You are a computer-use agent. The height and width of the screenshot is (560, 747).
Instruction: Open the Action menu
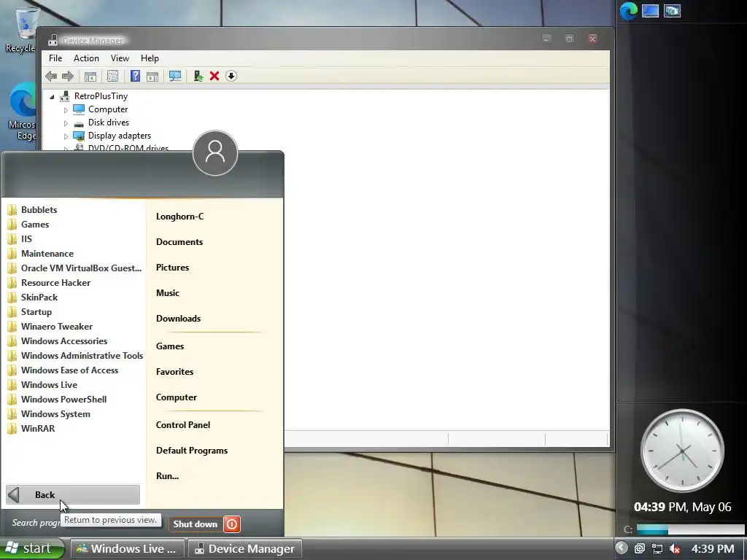coord(86,58)
